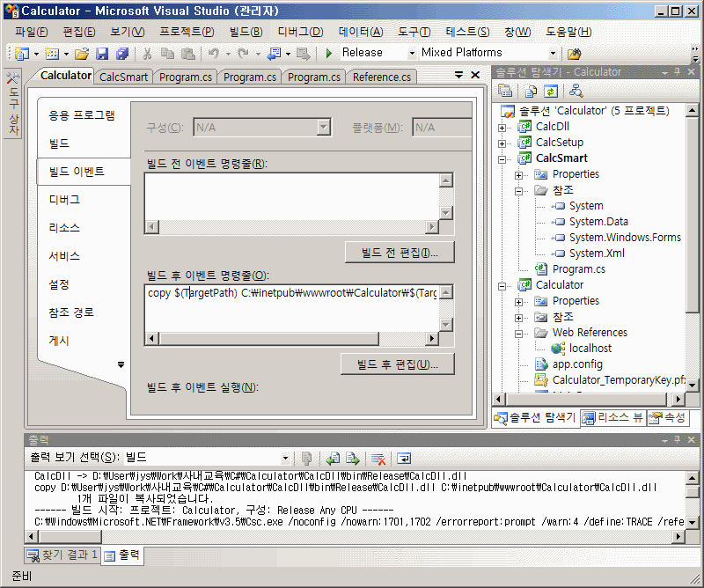Image resolution: width=704 pixels, height=588 pixels.
Task: Switch to the 속성 panel tab
Action: pos(668,418)
